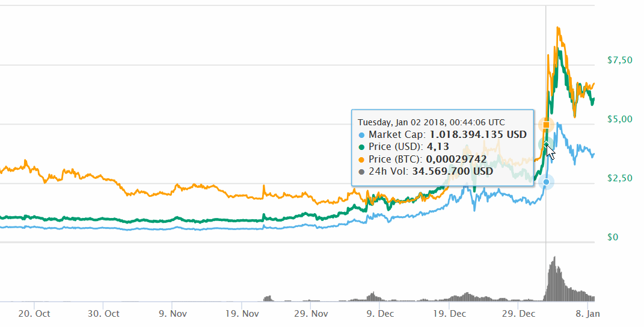
Task: Click the blue Market Cap circle marker
Action: point(546,182)
